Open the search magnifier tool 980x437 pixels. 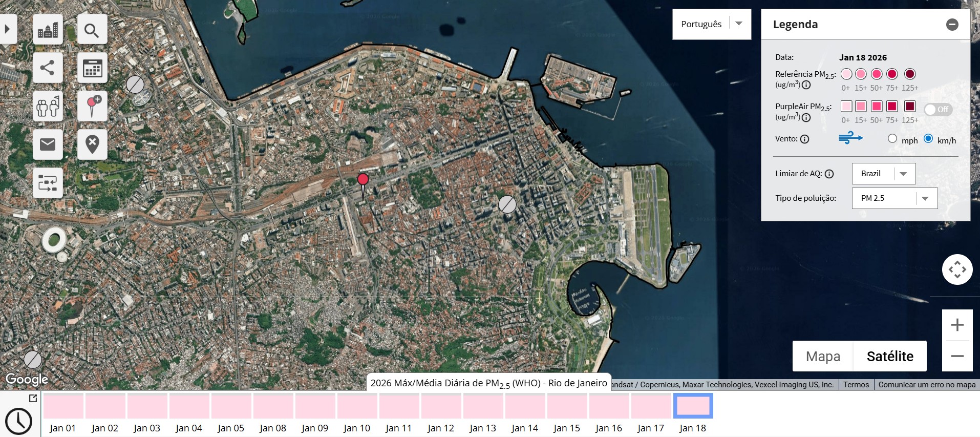pos(92,29)
